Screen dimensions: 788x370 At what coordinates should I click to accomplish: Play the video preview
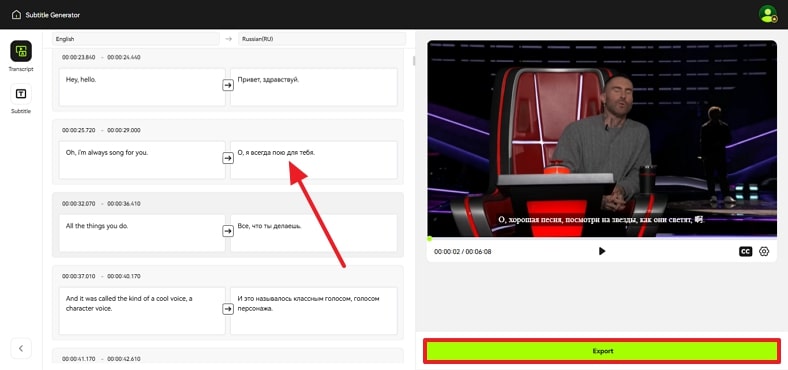pos(602,251)
